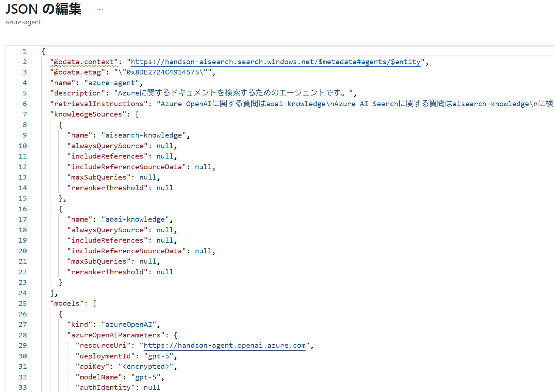This screenshot has height=392, width=554.
Task: Open the handson-aisearch metadata URL link
Action: point(276,62)
